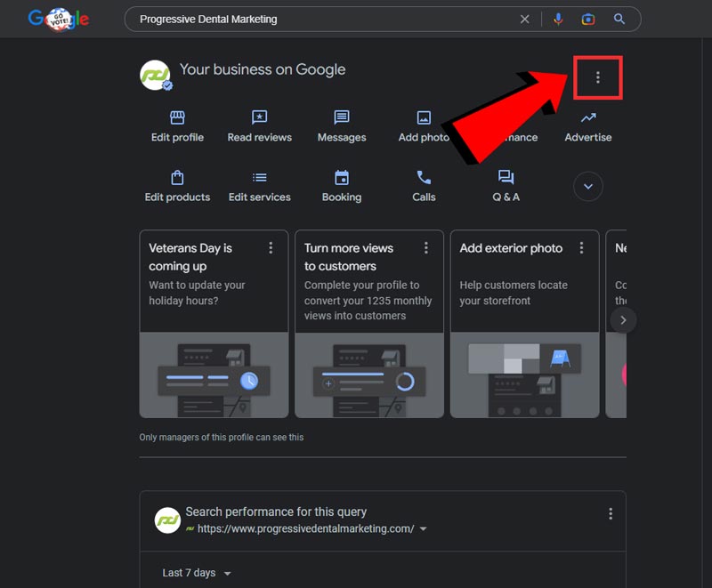Open Edit profile

click(x=177, y=126)
